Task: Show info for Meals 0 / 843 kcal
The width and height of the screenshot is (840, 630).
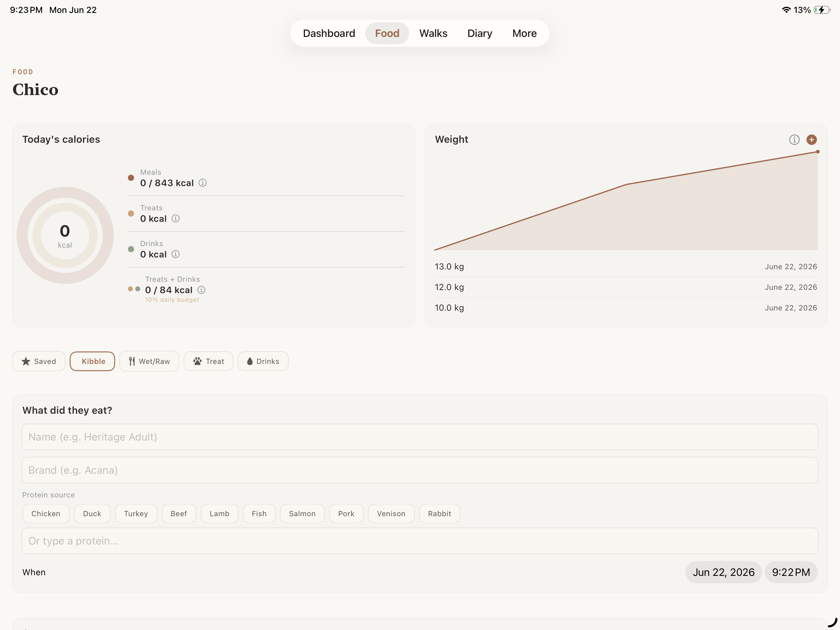Action: pos(203,183)
